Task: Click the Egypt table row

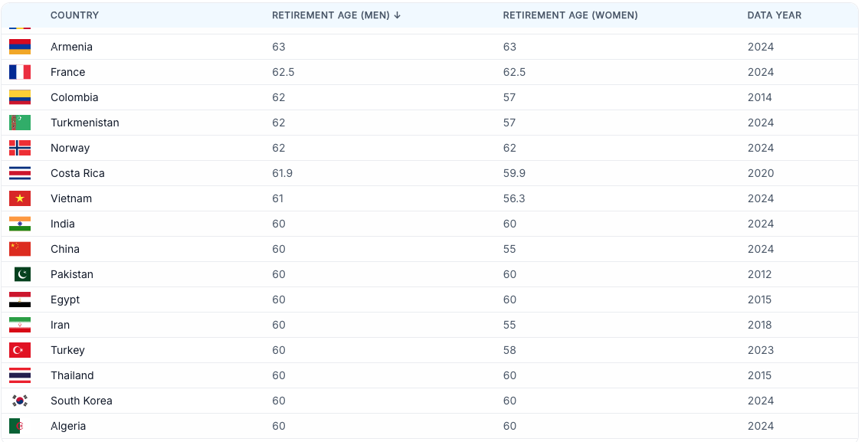Action: coord(430,300)
